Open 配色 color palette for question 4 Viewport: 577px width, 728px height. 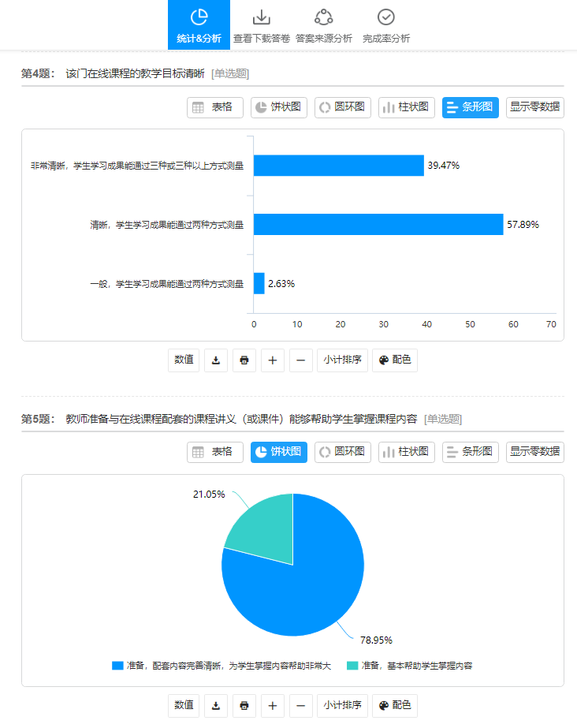394,360
